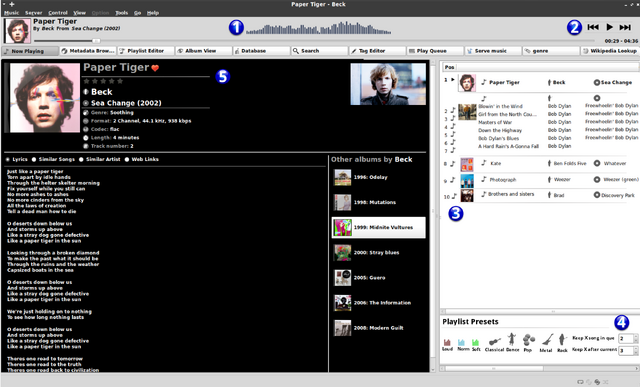The width and height of the screenshot is (640, 387).
Task: Click the Keep X song in que field
Action: point(625,338)
